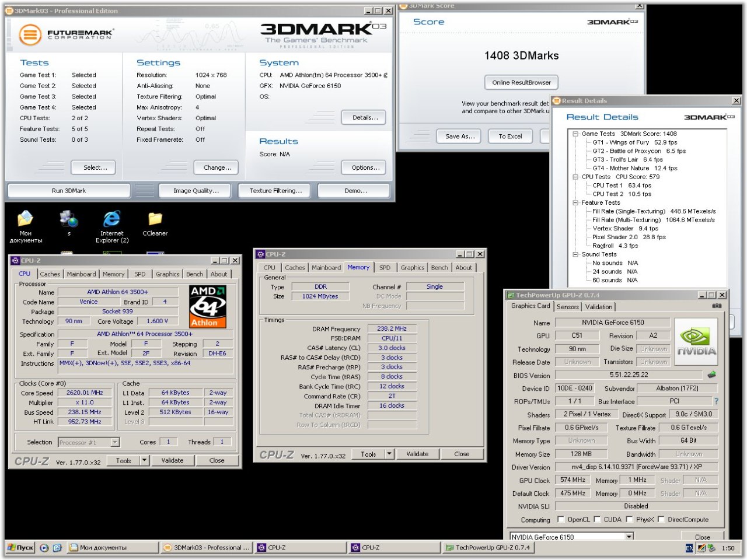
Task: Open Graphics tab in CPU-Z showing memory timings
Action: click(x=412, y=268)
